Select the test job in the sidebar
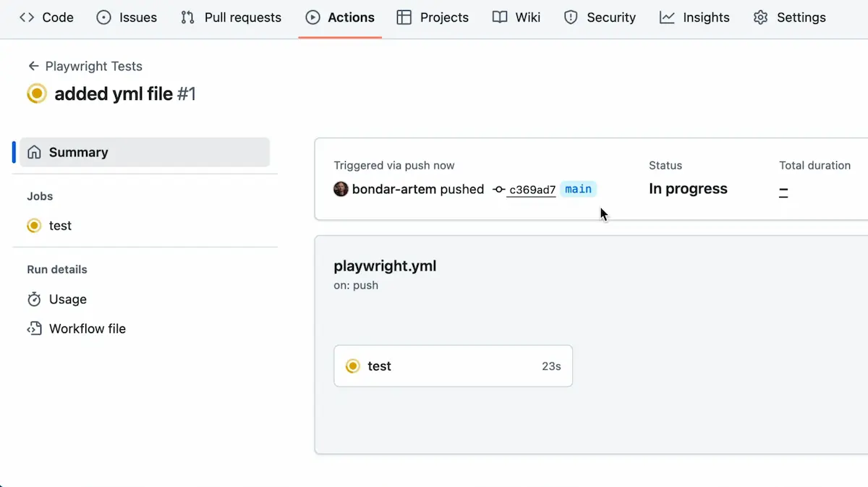 (60, 226)
